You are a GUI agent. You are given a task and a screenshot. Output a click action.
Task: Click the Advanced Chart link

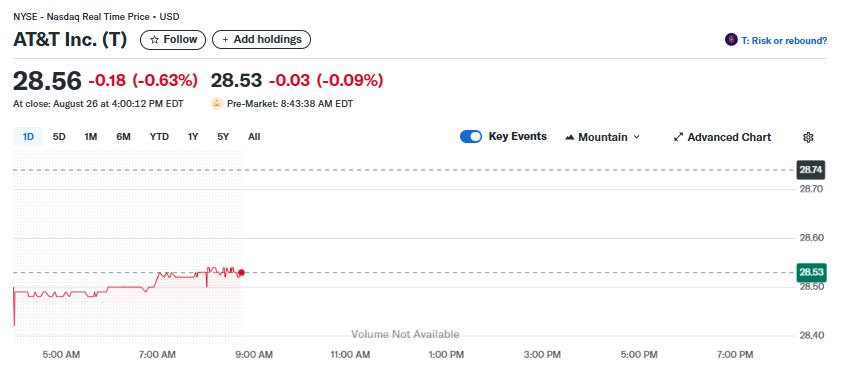click(729, 137)
